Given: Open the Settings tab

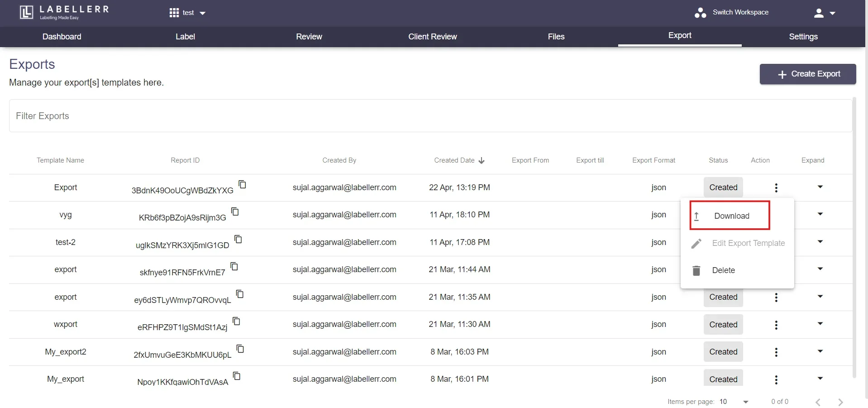Looking at the screenshot, I should point(803,37).
